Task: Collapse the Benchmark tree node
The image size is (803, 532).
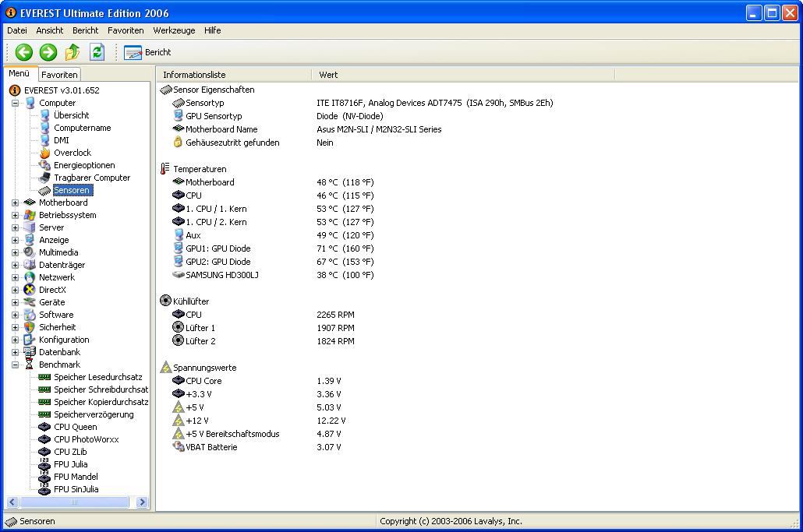Action: 16,365
